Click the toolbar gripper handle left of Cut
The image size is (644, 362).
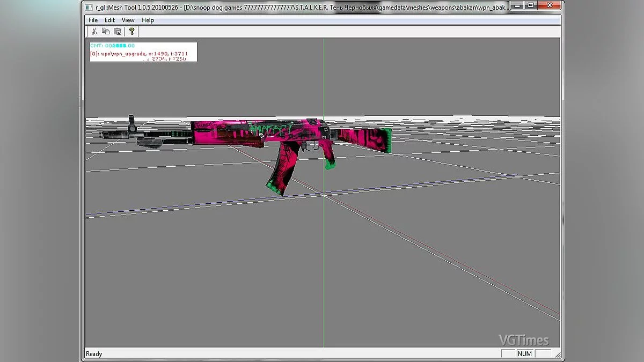coord(87,32)
